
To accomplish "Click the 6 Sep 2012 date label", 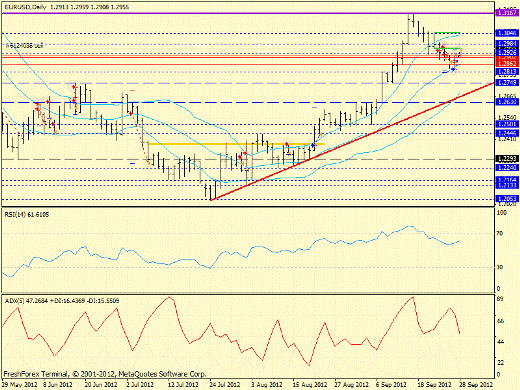I will point(392,384).
